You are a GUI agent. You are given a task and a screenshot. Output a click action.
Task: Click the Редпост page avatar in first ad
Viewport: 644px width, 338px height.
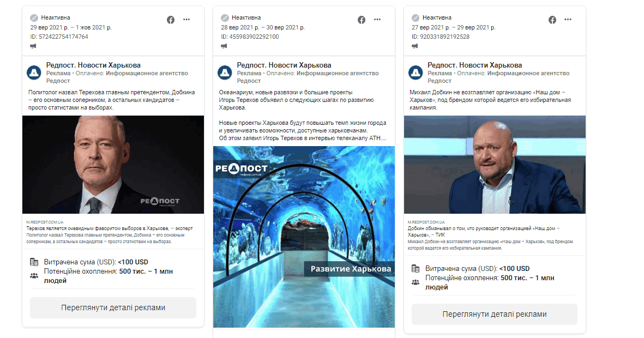click(x=34, y=73)
